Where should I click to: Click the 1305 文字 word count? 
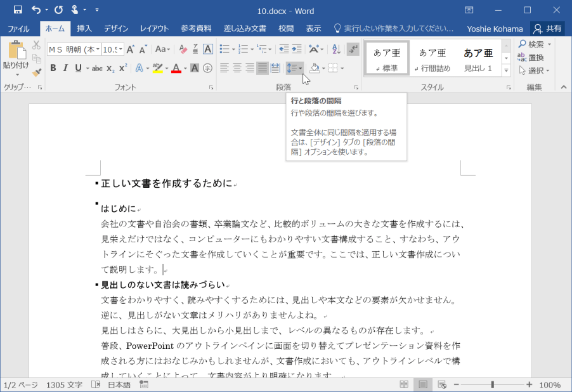64,384
